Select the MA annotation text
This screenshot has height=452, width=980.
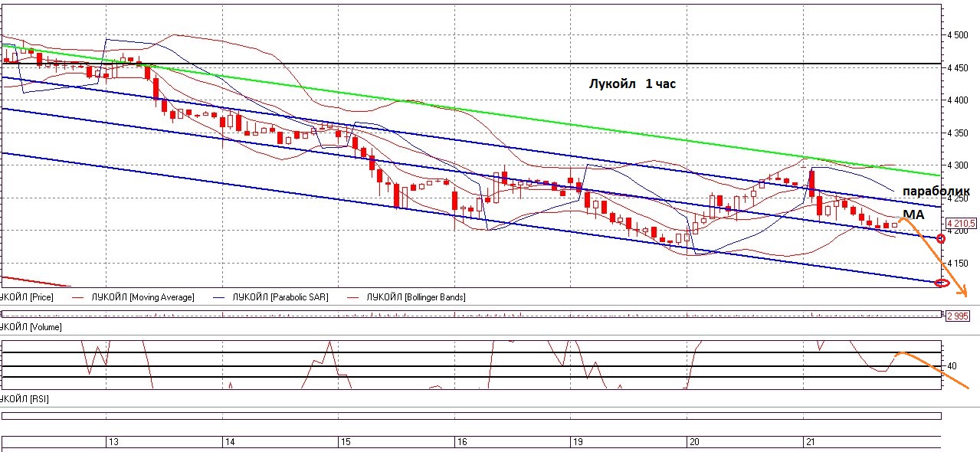coord(913,216)
